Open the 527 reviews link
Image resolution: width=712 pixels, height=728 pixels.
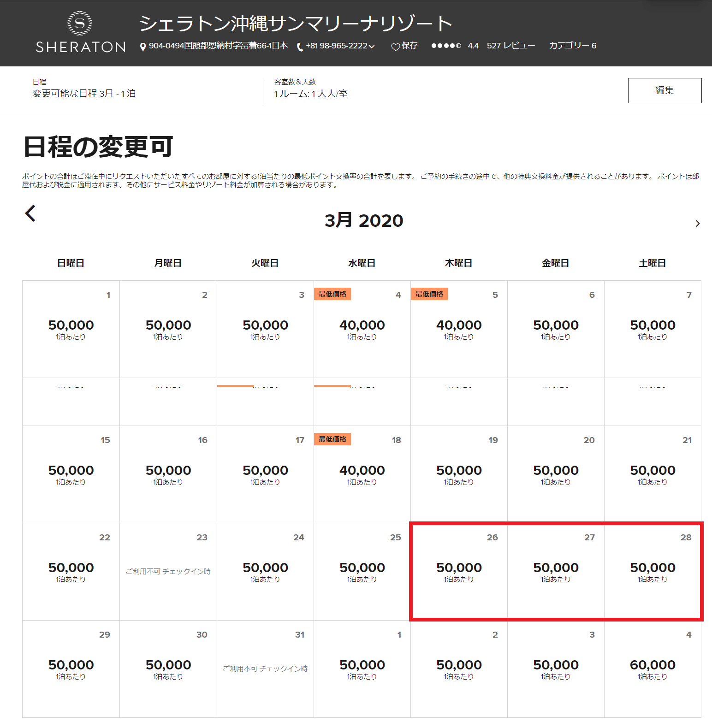pos(510,46)
